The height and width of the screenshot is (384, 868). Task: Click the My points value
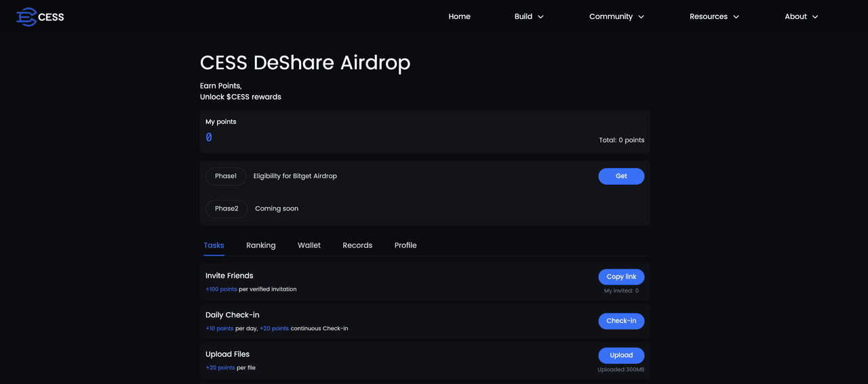tap(209, 137)
